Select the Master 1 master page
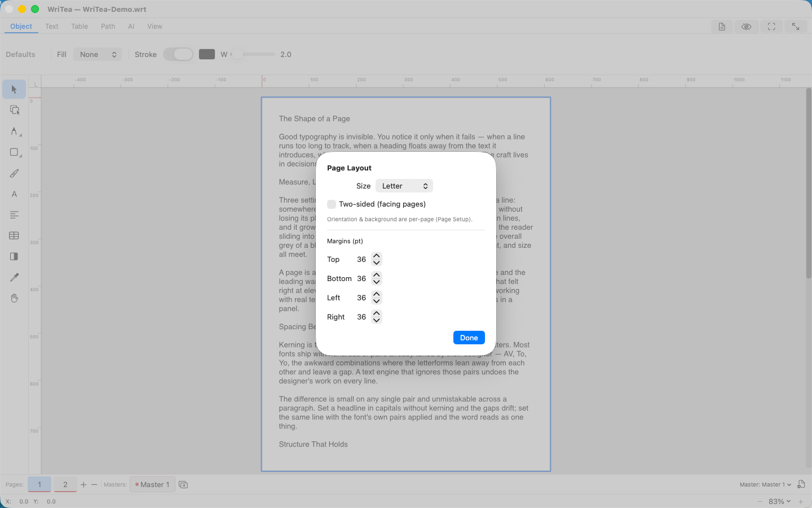The image size is (812, 508). coord(152,484)
